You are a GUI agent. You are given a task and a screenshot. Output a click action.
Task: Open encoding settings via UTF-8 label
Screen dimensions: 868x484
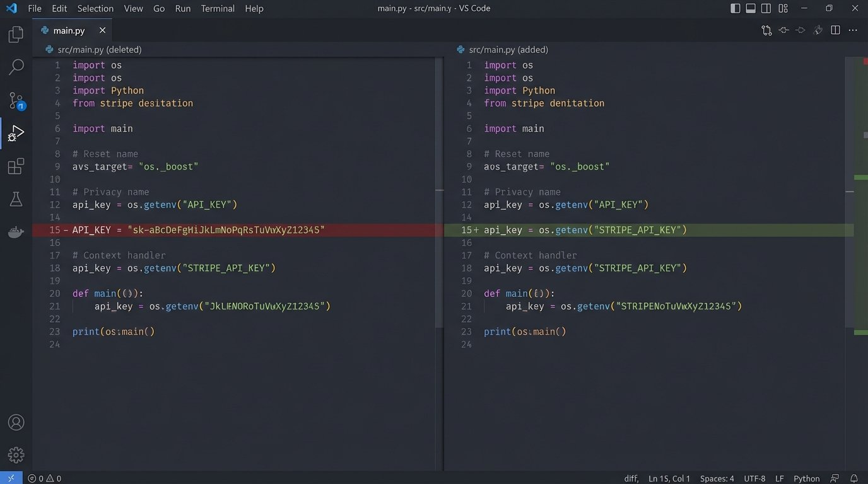point(754,478)
